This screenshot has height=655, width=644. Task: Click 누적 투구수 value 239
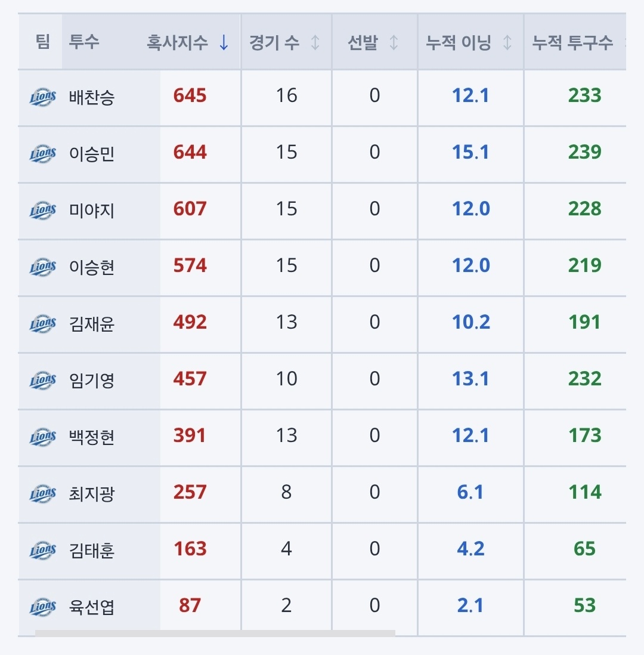(x=585, y=152)
